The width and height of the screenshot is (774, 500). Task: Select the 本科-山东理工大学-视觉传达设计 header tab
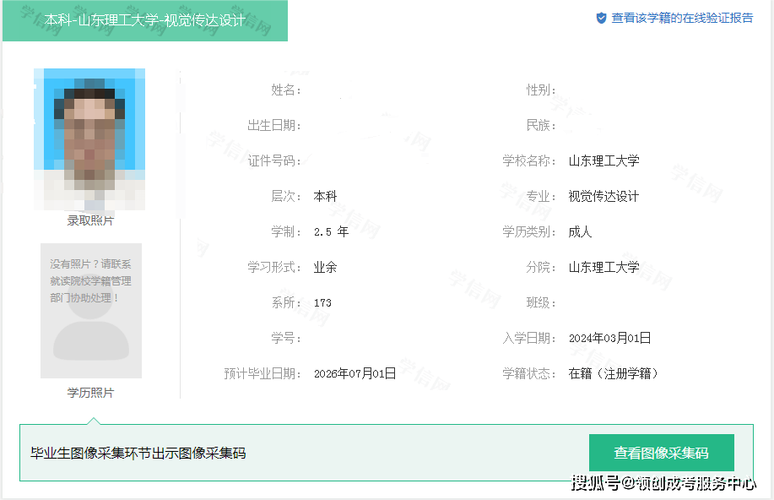click(145, 20)
